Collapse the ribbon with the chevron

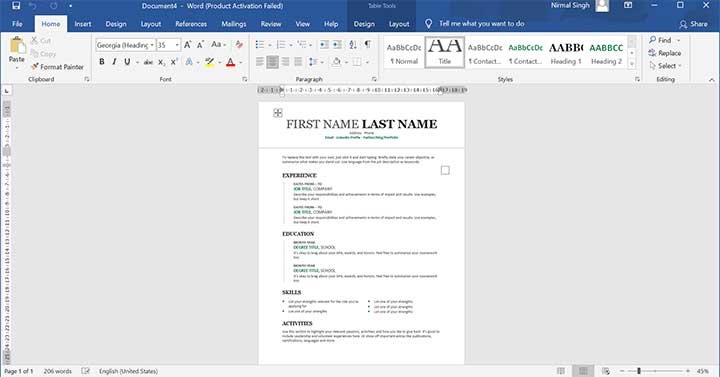(x=712, y=80)
